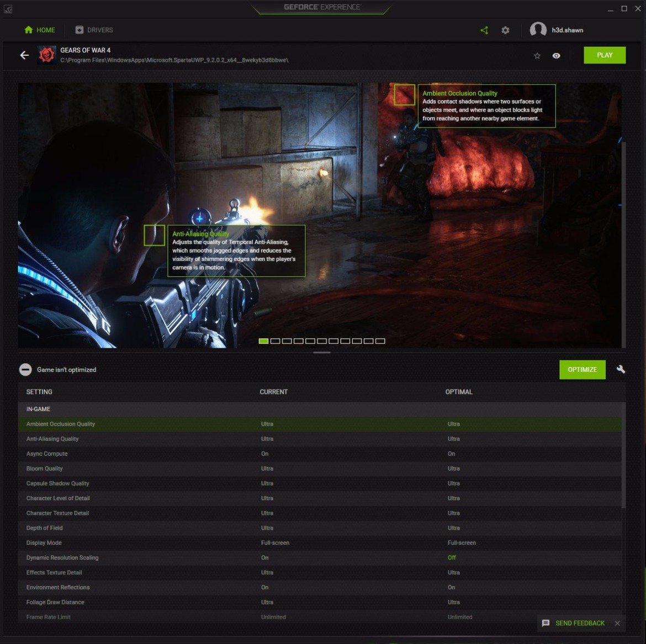Click the user avatar for h3d.shawn

pyautogui.click(x=538, y=30)
